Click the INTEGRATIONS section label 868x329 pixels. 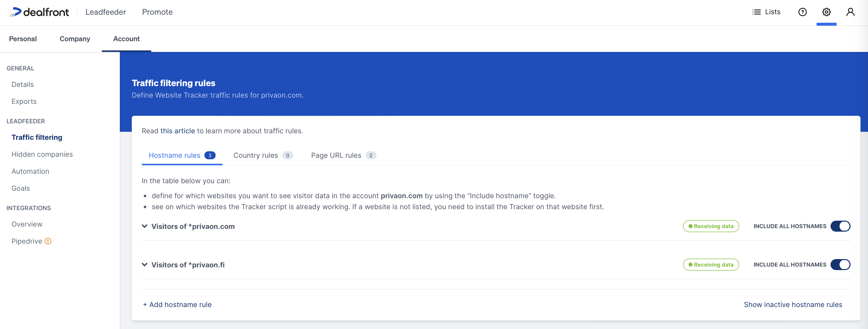pyautogui.click(x=29, y=208)
